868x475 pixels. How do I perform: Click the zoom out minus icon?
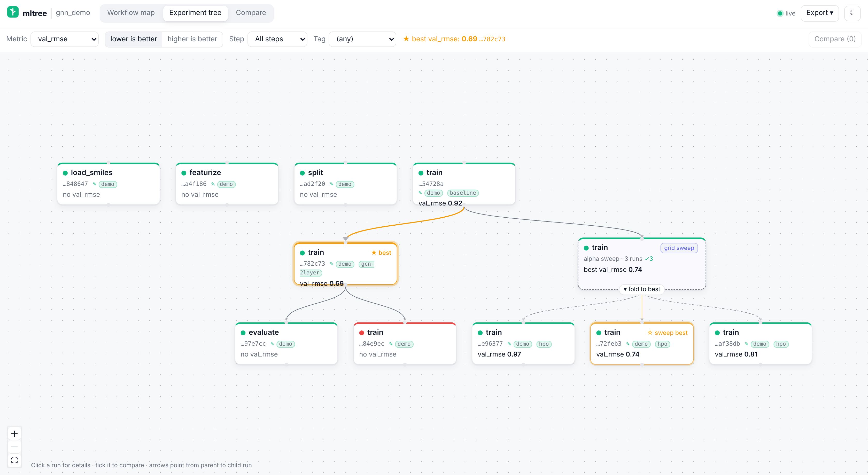click(14, 447)
